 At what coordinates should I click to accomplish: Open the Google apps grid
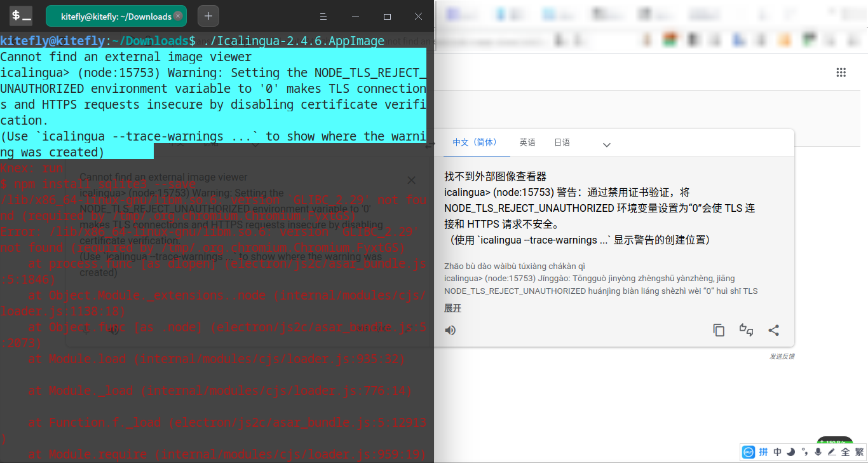(x=841, y=72)
